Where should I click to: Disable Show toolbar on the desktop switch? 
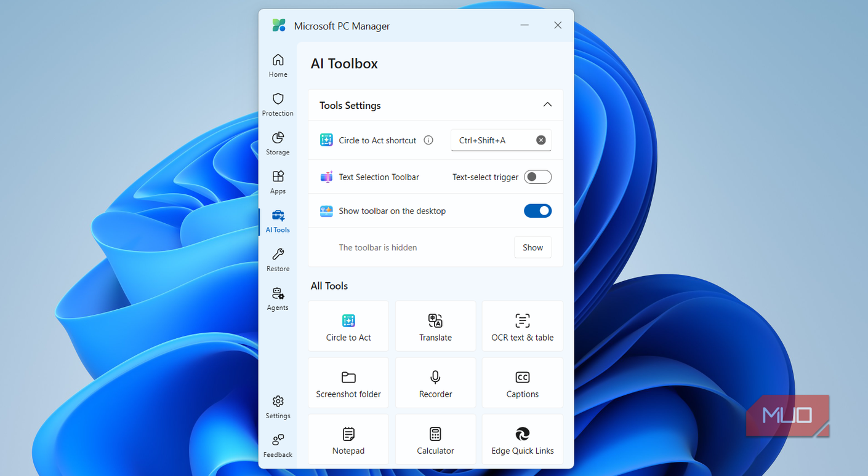pos(537,211)
